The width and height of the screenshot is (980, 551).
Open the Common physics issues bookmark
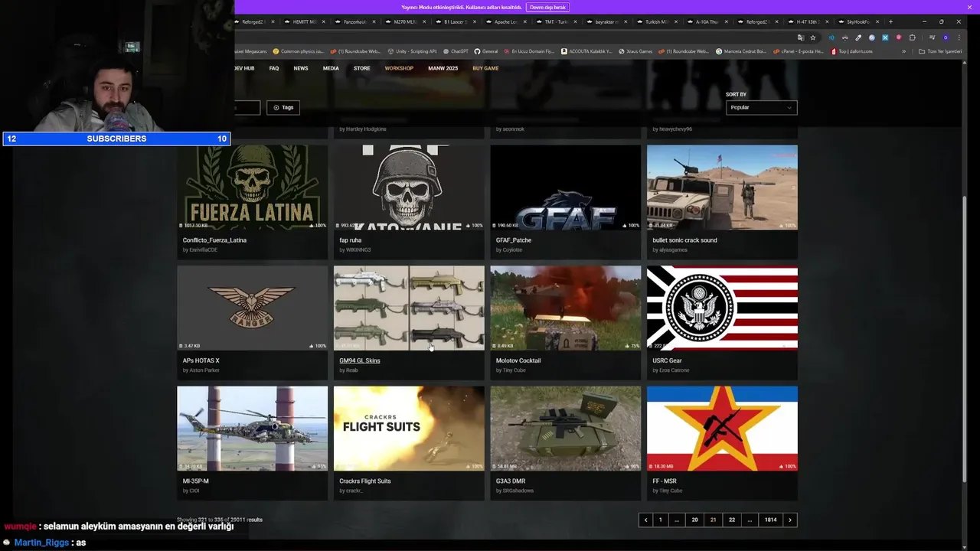coord(298,51)
